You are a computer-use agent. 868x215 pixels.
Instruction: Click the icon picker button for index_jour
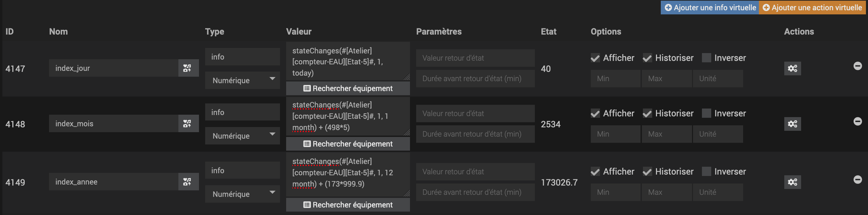coord(188,68)
